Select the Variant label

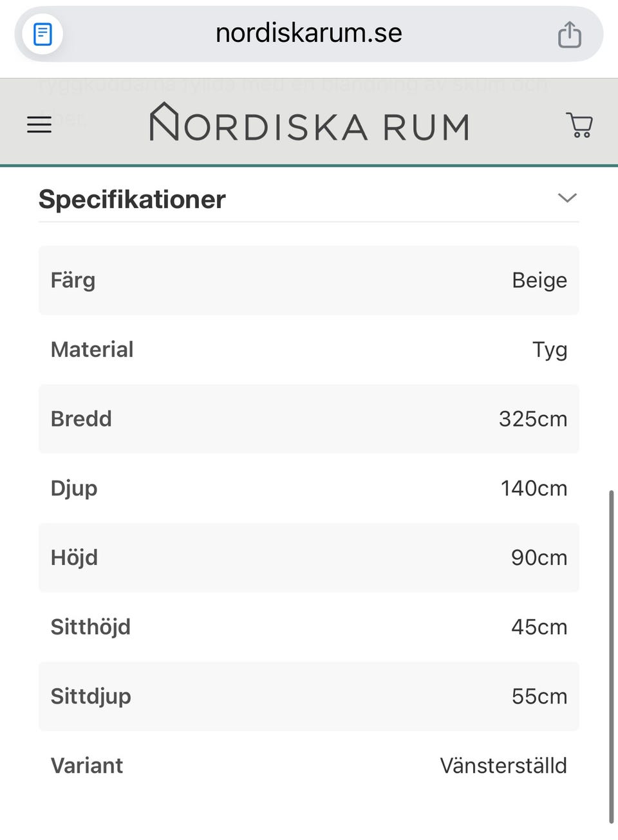click(x=87, y=765)
